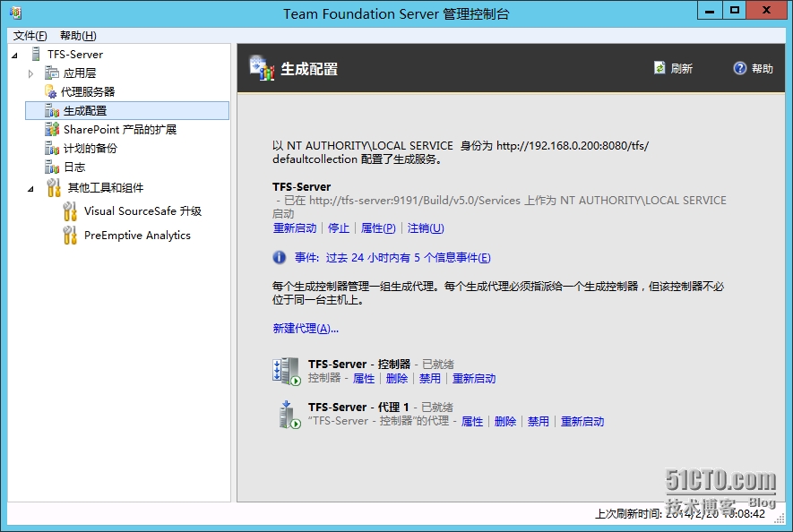The width and height of the screenshot is (793, 532).
Task: Click the 帮助 question mark icon
Action: pos(739,68)
